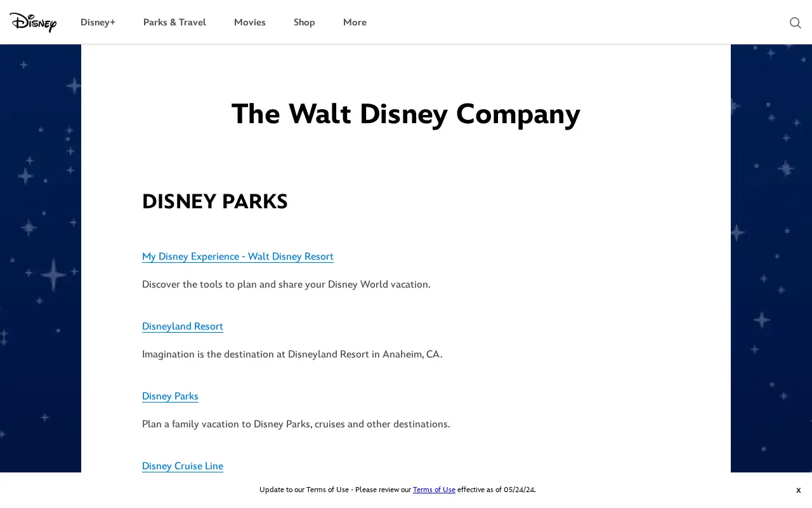812x508 pixels.
Task: Open the search magnifier icon
Action: [795, 23]
